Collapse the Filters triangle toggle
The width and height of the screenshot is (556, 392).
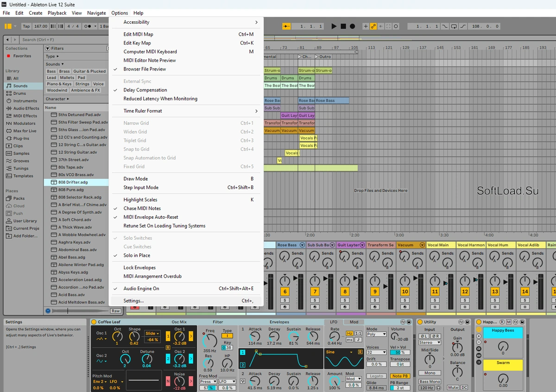click(x=48, y=48)
